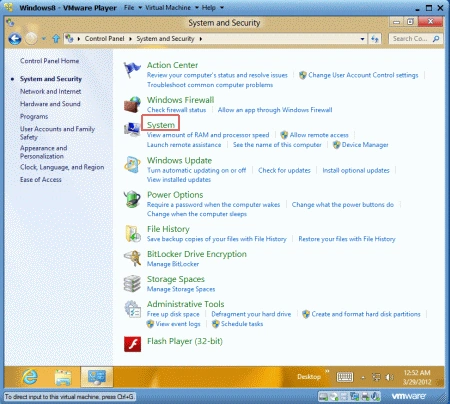This screenshot has width=450, height=404.
Task: Open the Administrative Tools gear icon
Action: (132, 309)
